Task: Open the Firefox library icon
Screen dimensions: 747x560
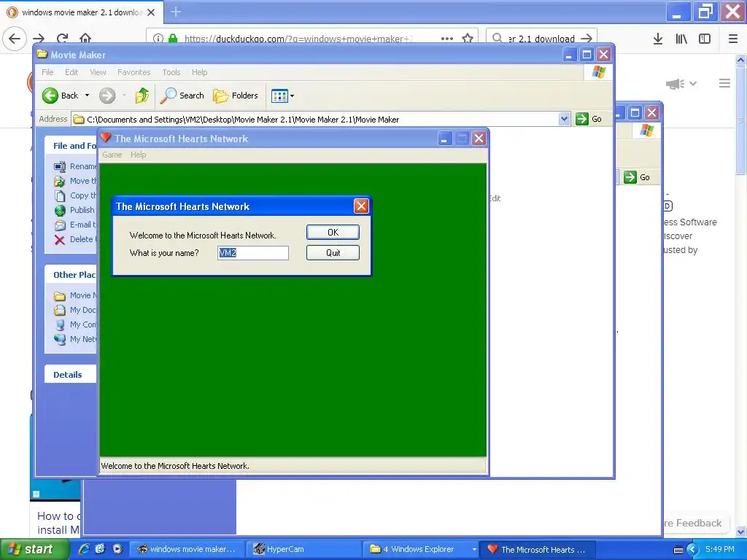Action: (681, 39)
